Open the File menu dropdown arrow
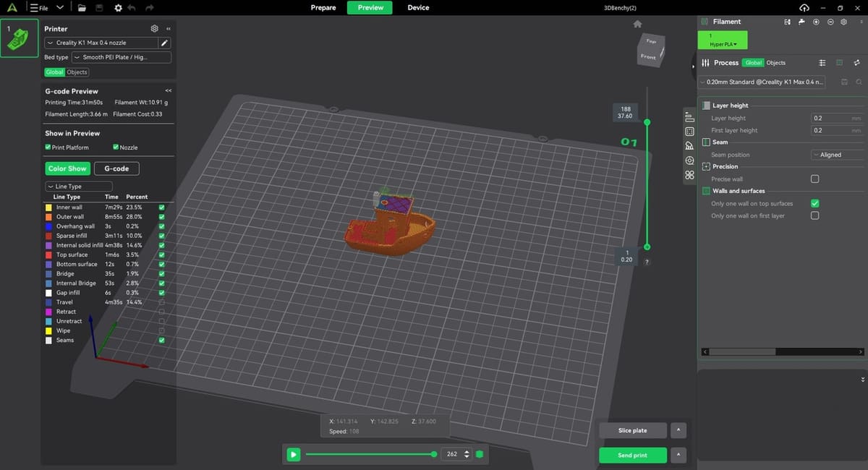The width and height of the screenshot is (868, 470). point(59,8)
